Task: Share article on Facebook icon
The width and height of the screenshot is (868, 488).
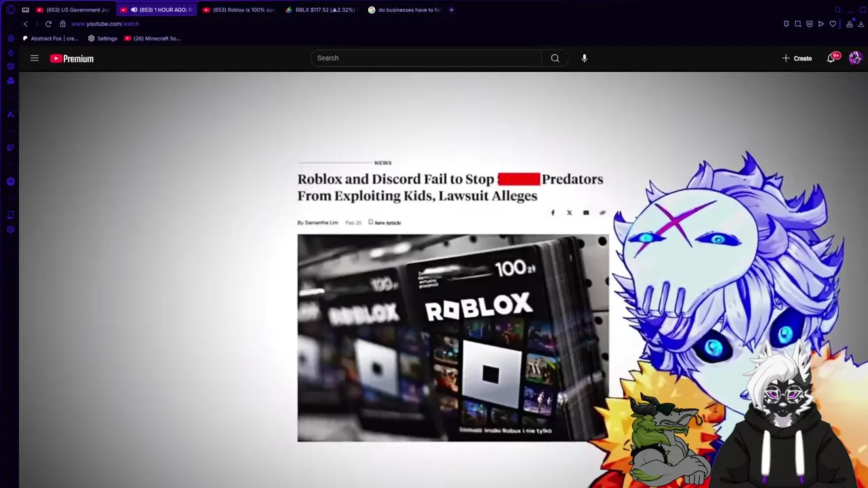Action: pos(553,213)
